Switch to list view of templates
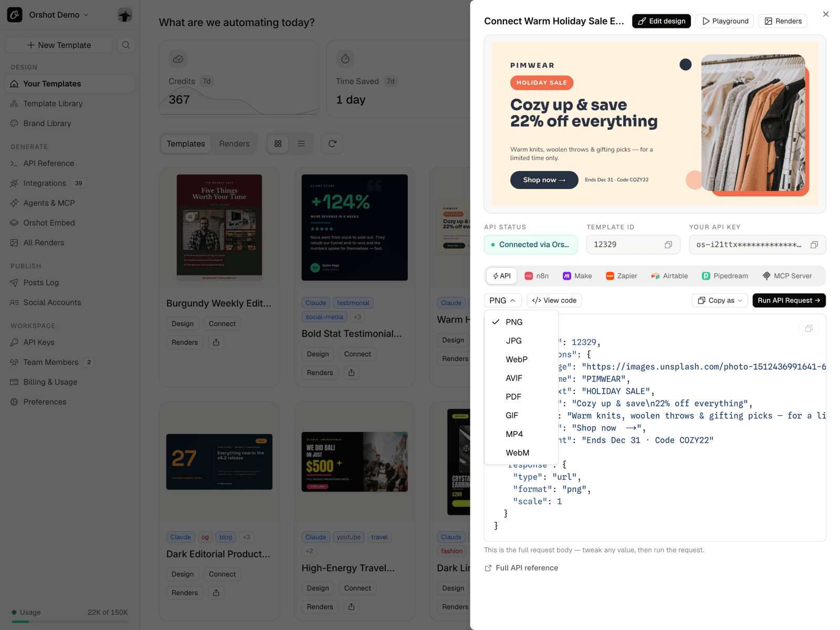This screenshot has height=630, width=840. coord(301,144)
